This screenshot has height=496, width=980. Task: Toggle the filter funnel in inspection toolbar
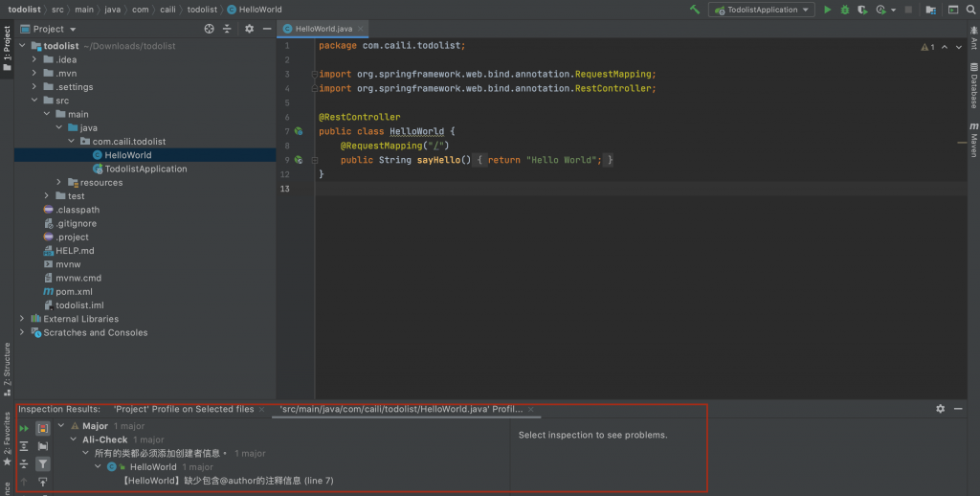click(x=42, y=463)
